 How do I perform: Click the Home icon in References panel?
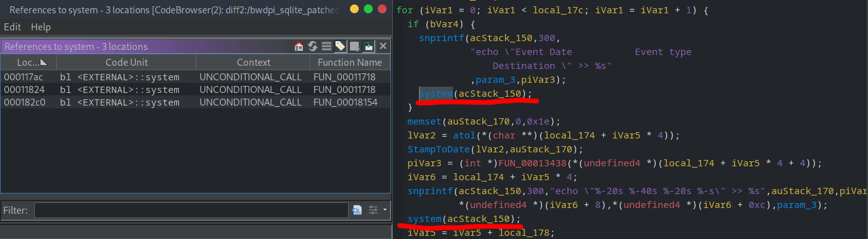coord(299,47)
